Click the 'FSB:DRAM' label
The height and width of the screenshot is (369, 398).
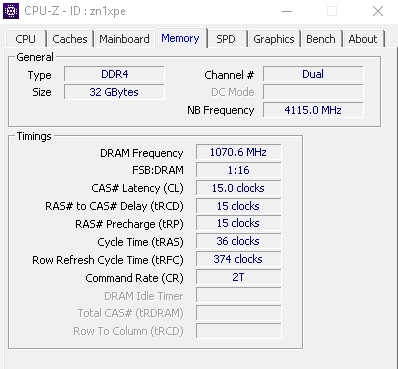(x=158, y=170)
